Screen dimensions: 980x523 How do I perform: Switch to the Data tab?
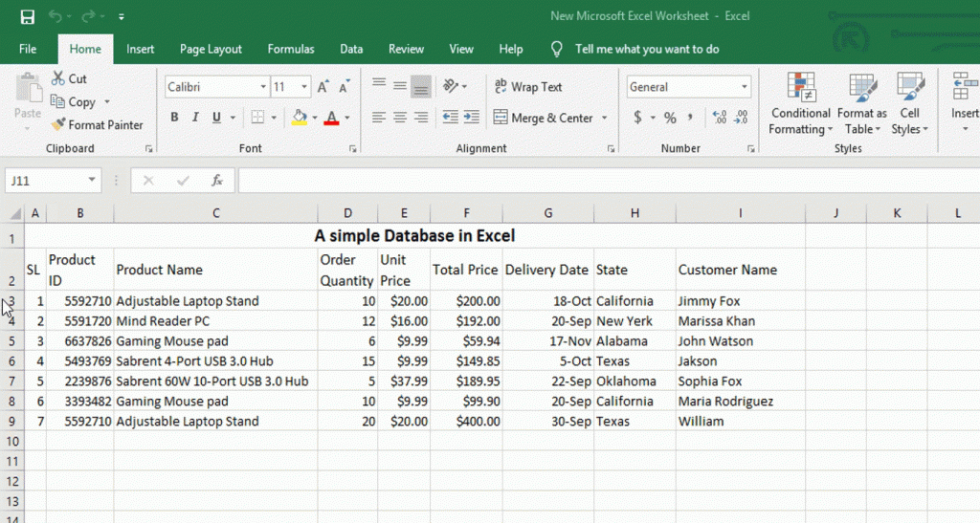[x=351, y=49]
